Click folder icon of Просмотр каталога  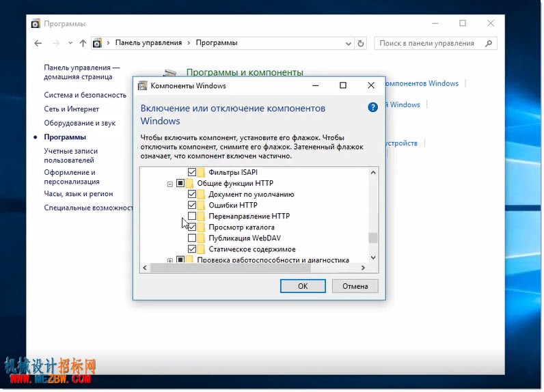tap(201, 227)
